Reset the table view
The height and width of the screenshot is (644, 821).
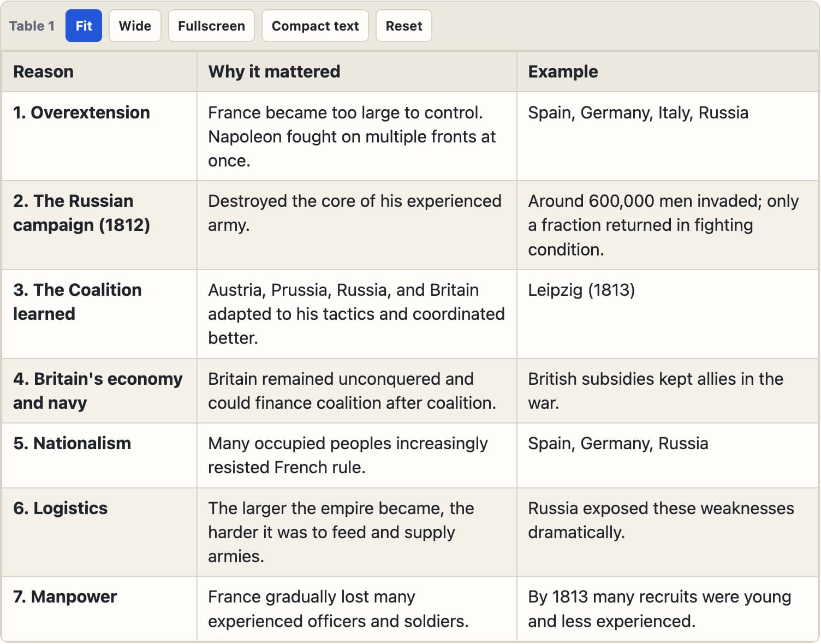(404, 26)
